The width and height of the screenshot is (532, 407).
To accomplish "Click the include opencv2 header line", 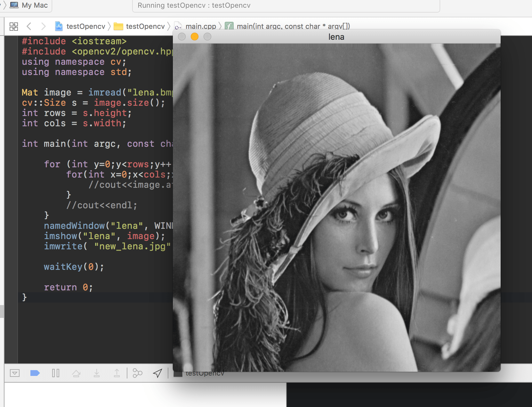I will pos(97,52).
